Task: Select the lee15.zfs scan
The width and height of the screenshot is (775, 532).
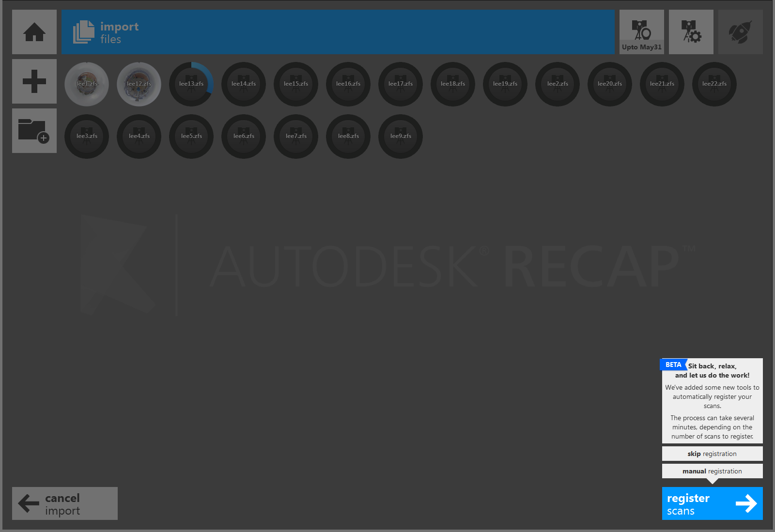Action: point(296,84)
